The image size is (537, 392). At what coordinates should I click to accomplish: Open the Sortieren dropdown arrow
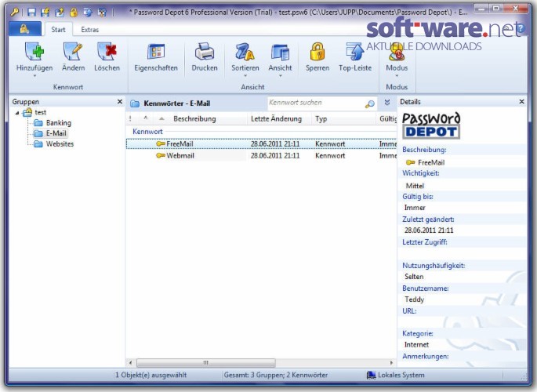click(x=245, y=76)
